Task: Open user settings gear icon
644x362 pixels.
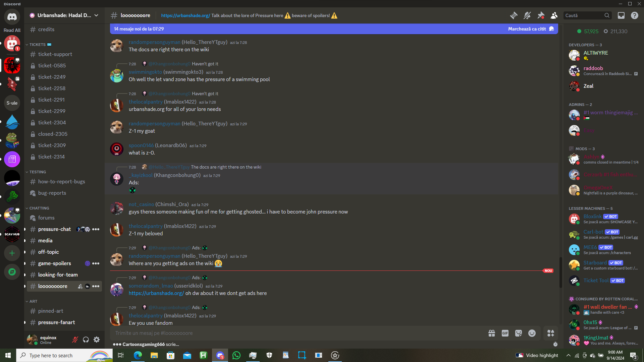Action: (x=97, y=340)
